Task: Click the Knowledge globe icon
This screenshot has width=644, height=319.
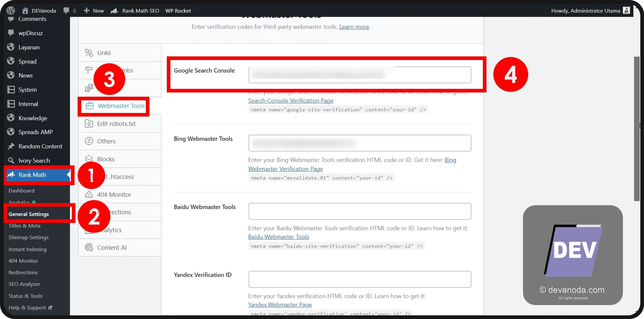Action: 11,118
